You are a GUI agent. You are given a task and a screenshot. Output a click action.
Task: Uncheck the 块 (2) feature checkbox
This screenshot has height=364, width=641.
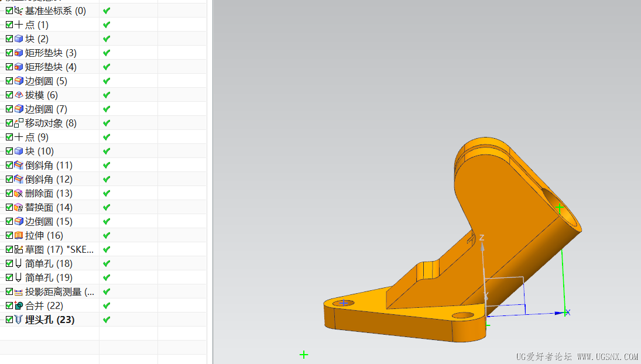[x=9, y=39]
